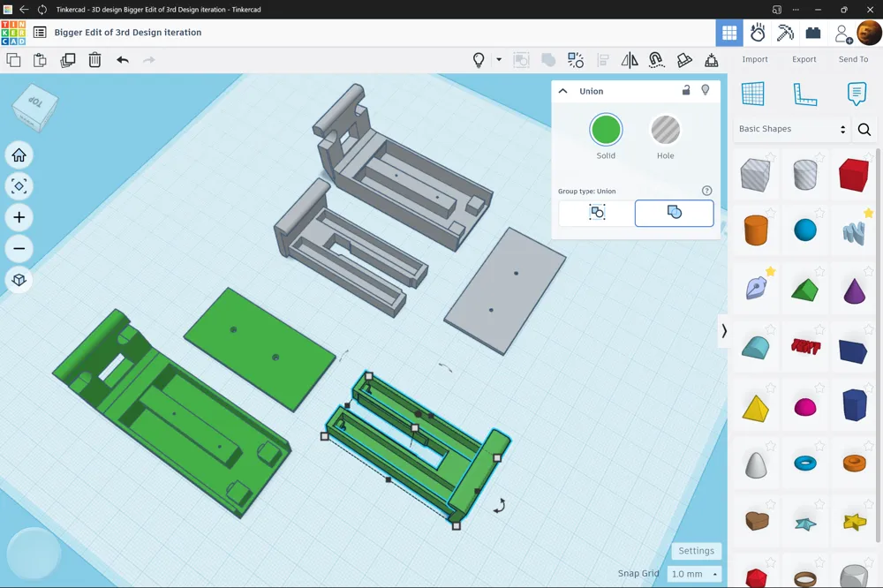The height and width of the screenshot is (588, 883).
Task: Open the Sim Lab mode
Action: click(758, 33)
